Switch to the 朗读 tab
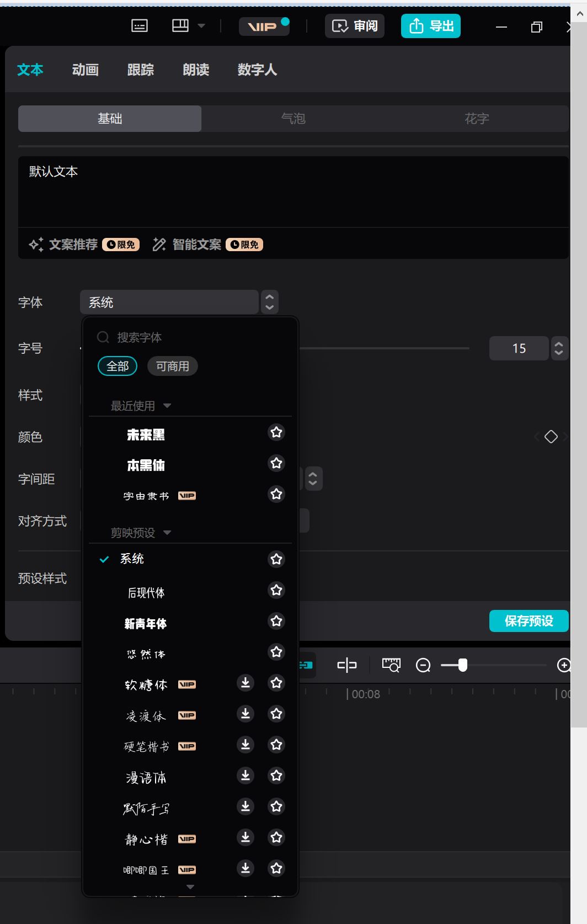 coord(196,70)
